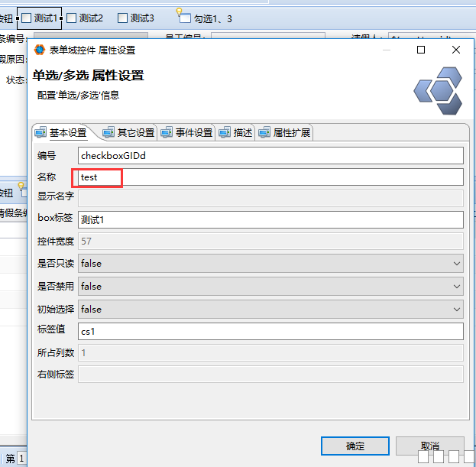Click the 取消 button

coord(430,446)
